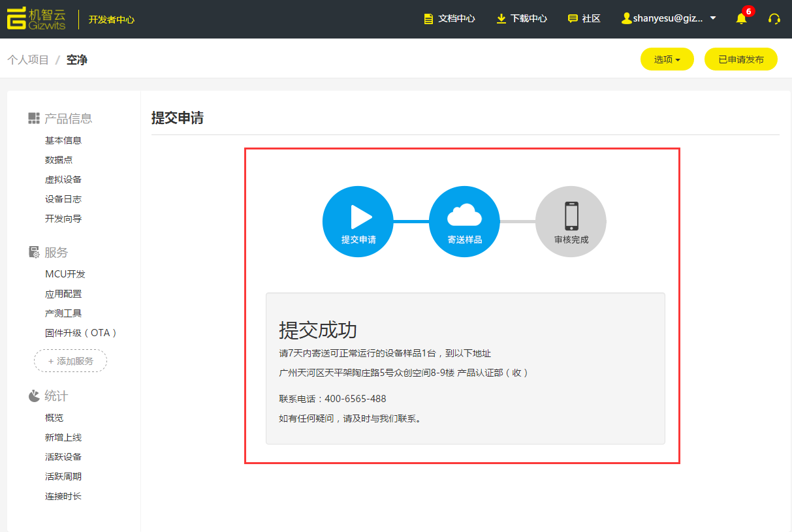Open the notification bell icon
Viewport: 792px width, 532px height.
(x=741, y=19)
